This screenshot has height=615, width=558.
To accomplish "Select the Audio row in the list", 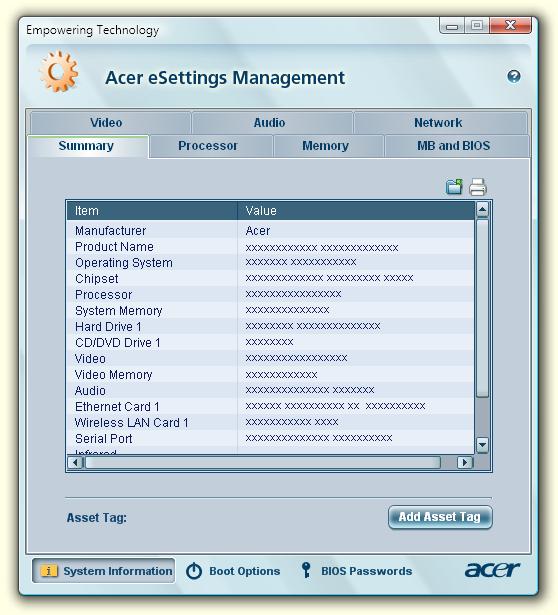I will pos(270,391).
